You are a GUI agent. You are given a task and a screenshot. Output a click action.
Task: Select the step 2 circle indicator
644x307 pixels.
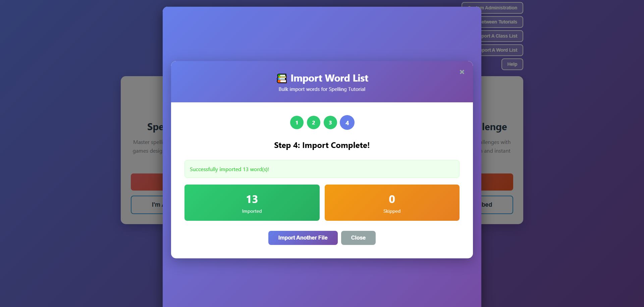coord(313,122)
